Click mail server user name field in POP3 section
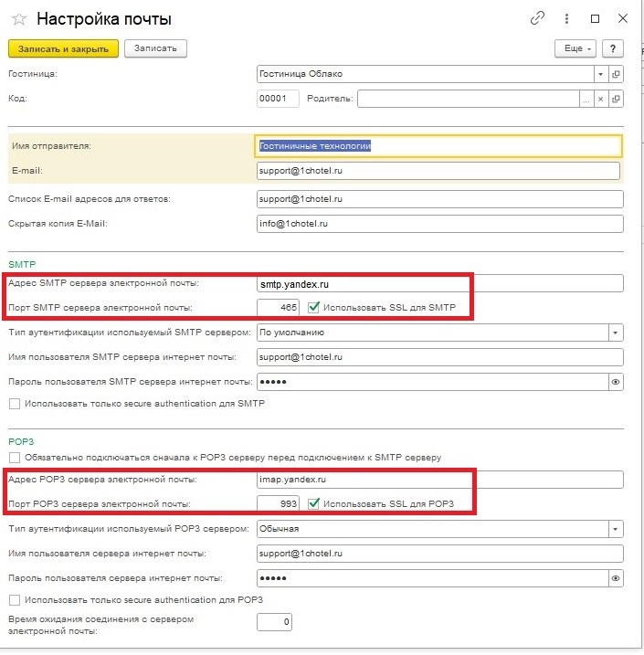This screenshot has width=644, height=655. [439, 554]
